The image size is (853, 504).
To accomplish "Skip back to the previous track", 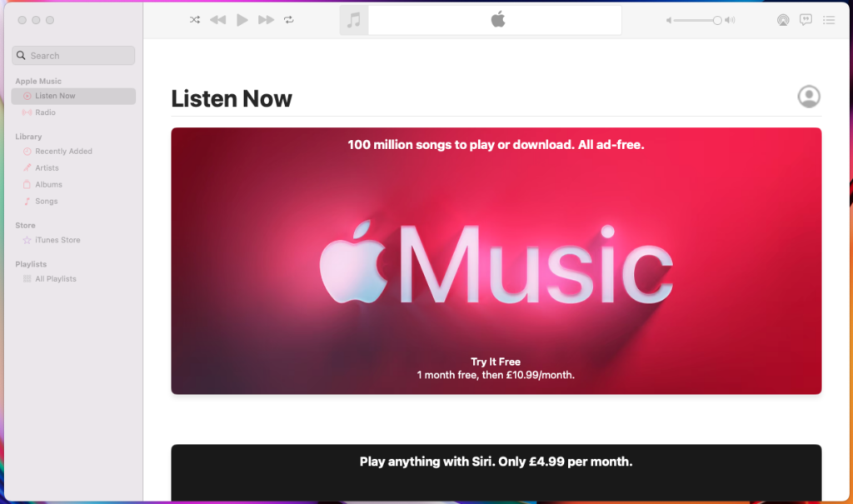I will (x=218, y=20).
